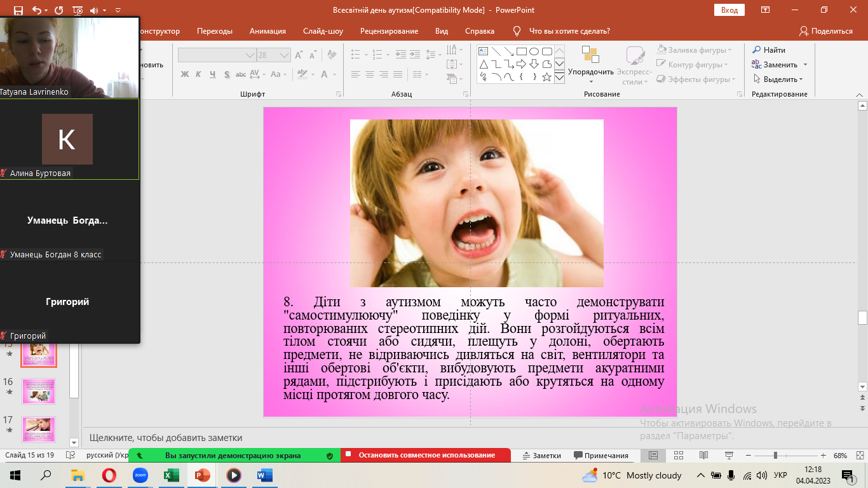Select the Rectangle shape in shapes gallery

(521, 51)
